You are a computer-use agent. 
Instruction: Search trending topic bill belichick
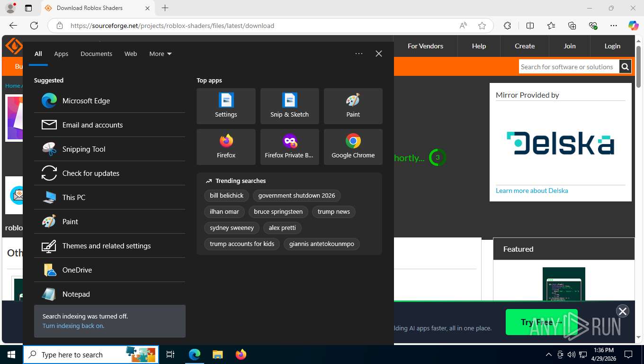[x=226, y=195]
